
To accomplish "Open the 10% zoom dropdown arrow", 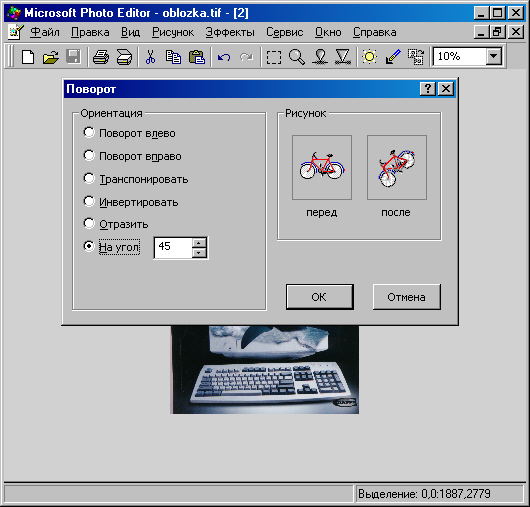I will [493, 56].
